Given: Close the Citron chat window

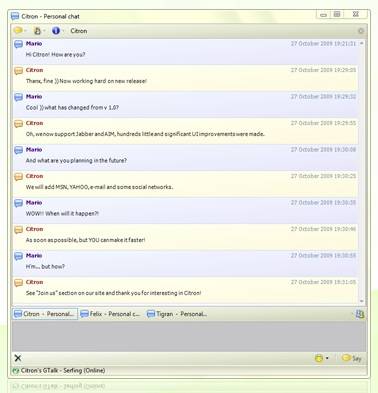Looking at the screenshot, I should [x=356, y=14].
